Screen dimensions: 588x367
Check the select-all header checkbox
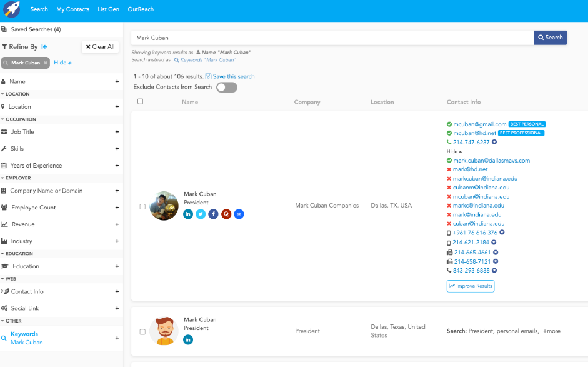(x=140, y=101)
